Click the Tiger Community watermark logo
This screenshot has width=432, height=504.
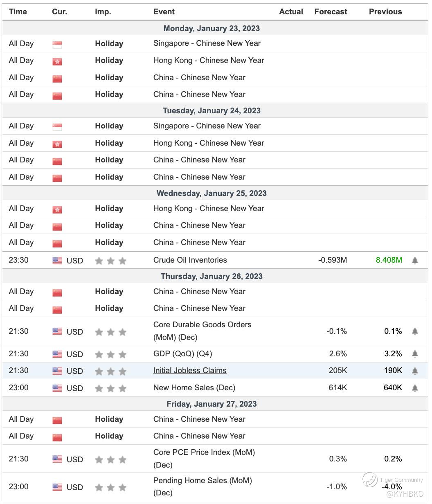[x=370, y=480]
